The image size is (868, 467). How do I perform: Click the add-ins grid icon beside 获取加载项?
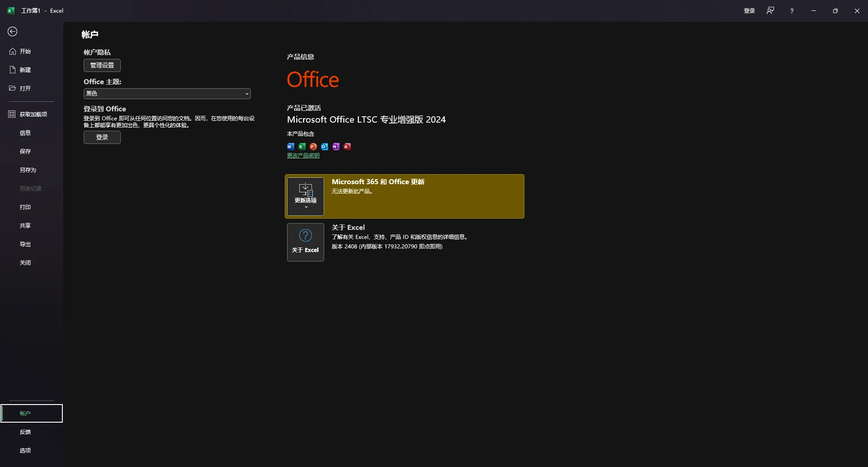(x=12, y=114)
